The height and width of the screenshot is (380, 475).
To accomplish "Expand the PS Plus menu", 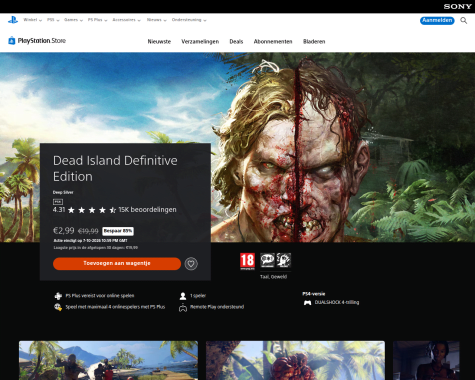I will [97, 20].
